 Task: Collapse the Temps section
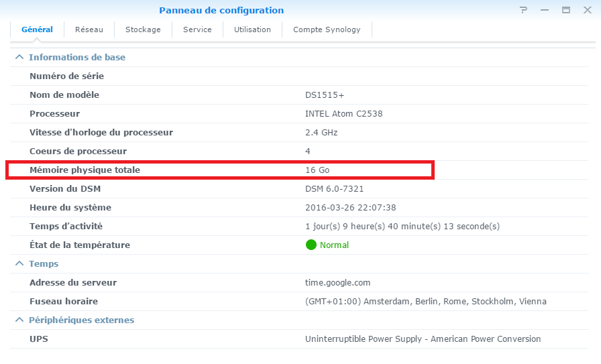[x=19, y=264]
